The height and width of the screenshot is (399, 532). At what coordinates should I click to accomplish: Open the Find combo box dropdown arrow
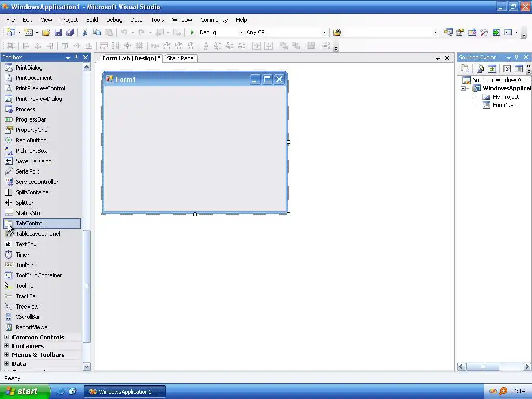tap(436, 33)
